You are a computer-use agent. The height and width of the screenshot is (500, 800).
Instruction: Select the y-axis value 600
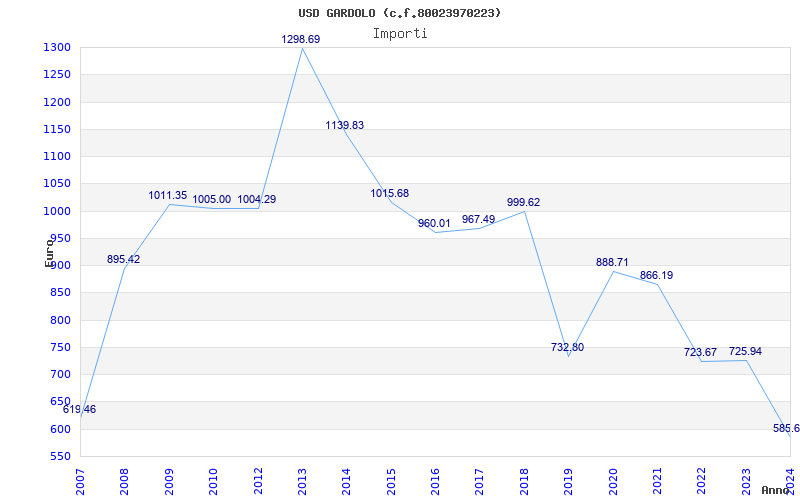[59, 429]
